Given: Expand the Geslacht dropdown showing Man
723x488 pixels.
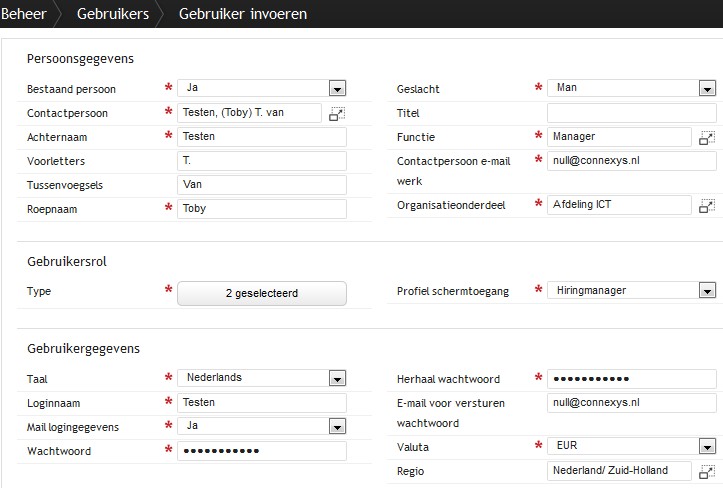Looking at the screenshot, I should pos(707,89).
